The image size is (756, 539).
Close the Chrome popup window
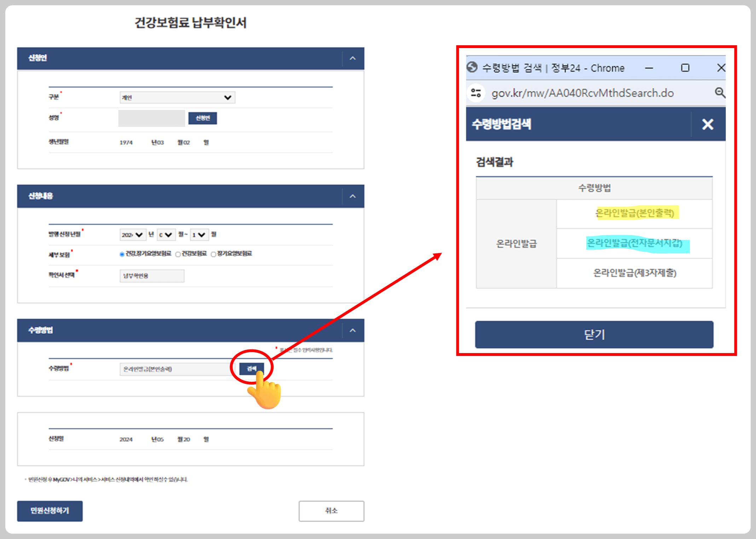pyautogui.click(x=721, y=68)
